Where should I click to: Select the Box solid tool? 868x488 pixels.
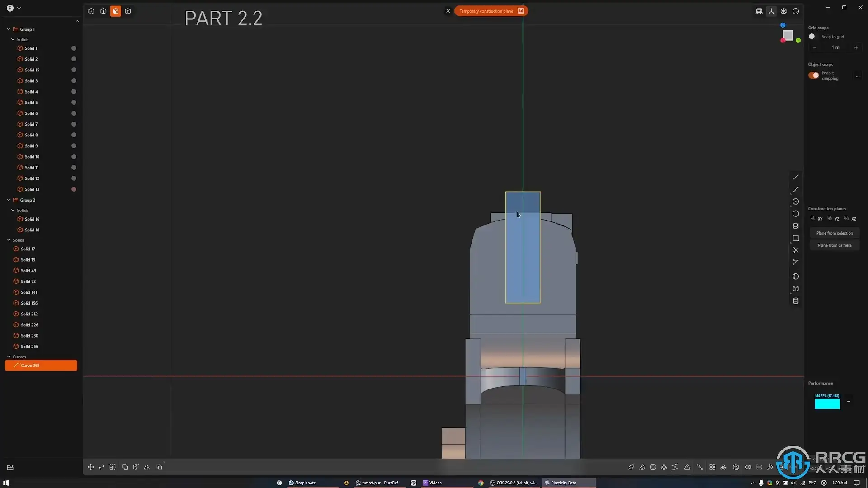pyautogui.click(x=796, y=289)
